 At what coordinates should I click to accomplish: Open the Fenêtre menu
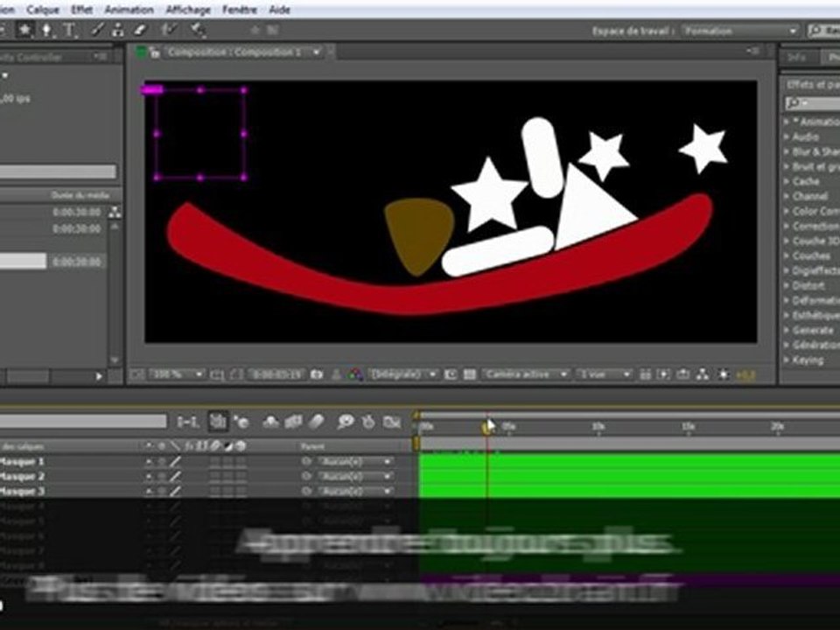(x=240, y=10)
